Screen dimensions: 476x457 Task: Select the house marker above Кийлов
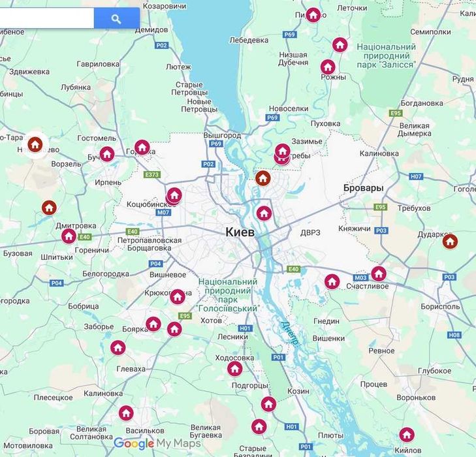click(x=407, y=435)
